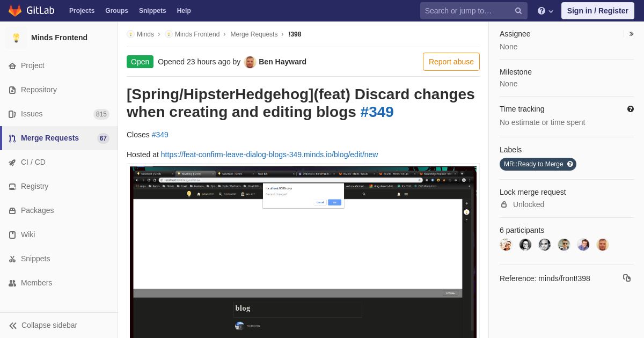This screenshot has height=338, width=644.
Task: Click the unlocked padlock icon
Action: [504, 204]
